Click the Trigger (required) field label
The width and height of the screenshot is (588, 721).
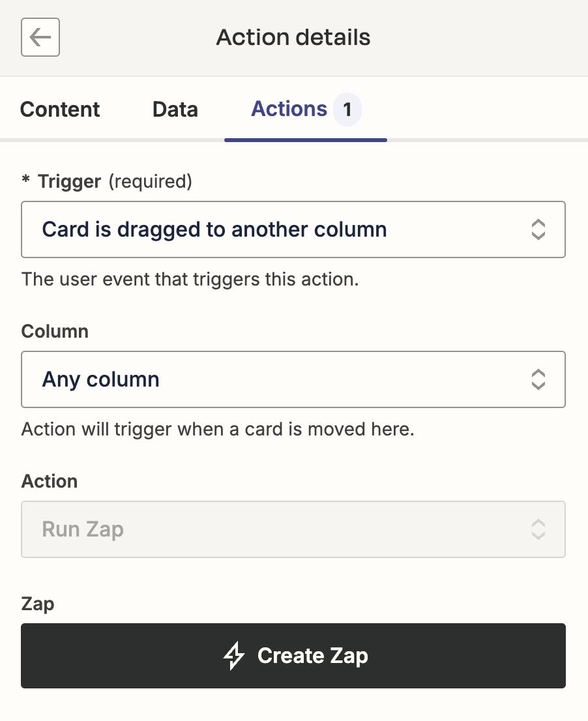(x=115, y=181)
